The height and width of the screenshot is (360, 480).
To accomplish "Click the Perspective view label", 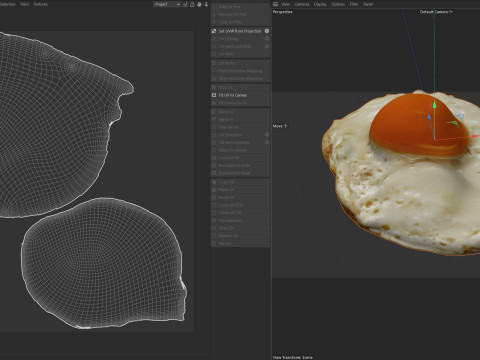I will pyautogui.click(x=283, y=12).
